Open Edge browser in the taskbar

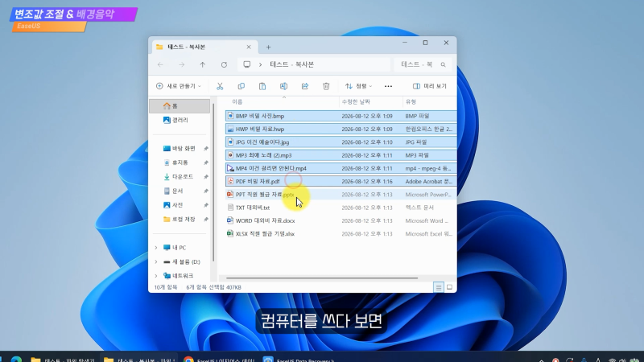(16, 360)
